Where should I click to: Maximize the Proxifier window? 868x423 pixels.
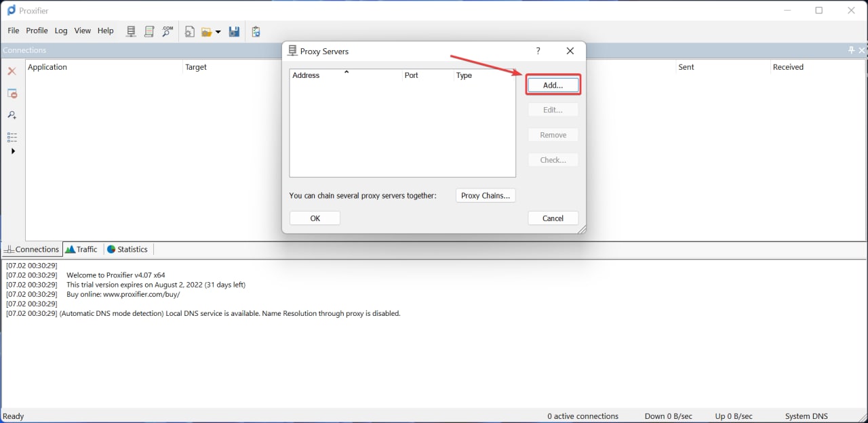click(819, 10)
